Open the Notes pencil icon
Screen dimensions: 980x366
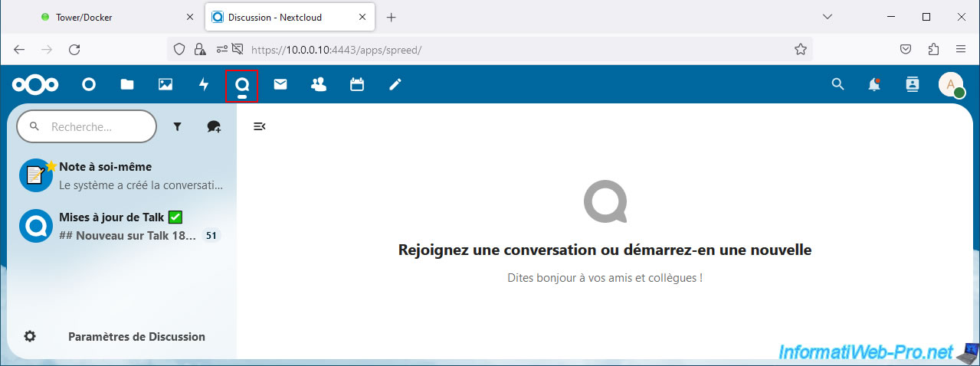click(x=395, y=85)
